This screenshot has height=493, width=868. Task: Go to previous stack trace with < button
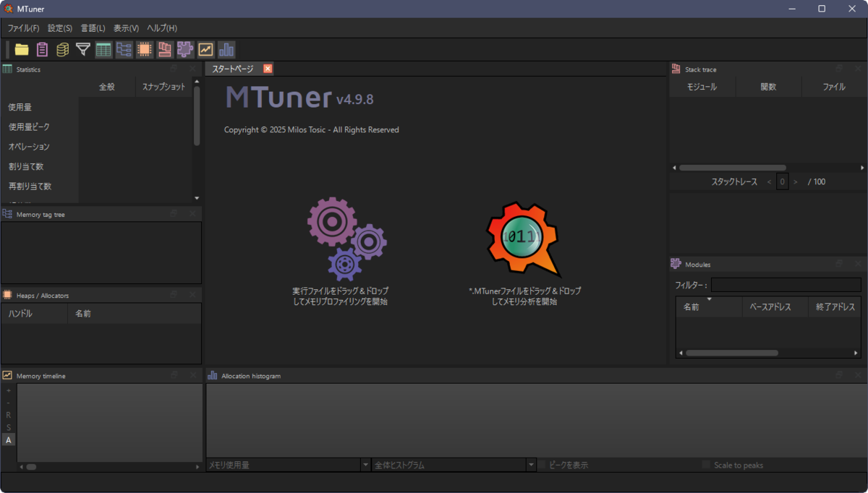(769, 181)
